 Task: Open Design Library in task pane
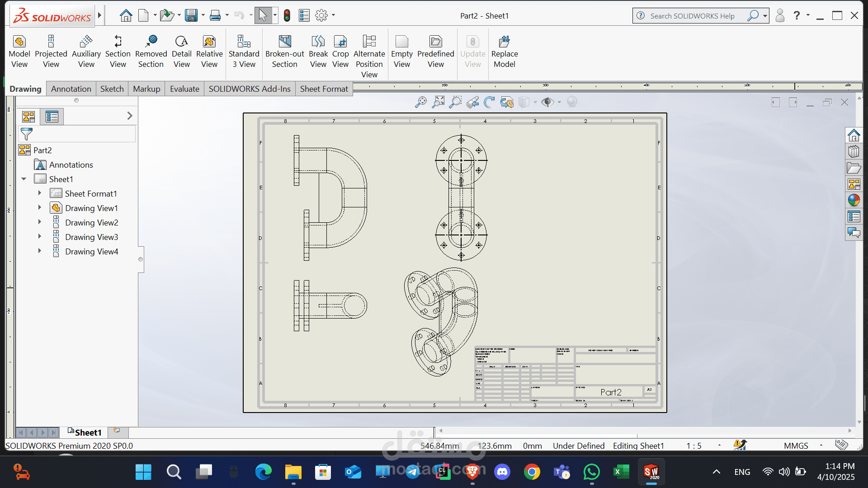pos(854,151)
